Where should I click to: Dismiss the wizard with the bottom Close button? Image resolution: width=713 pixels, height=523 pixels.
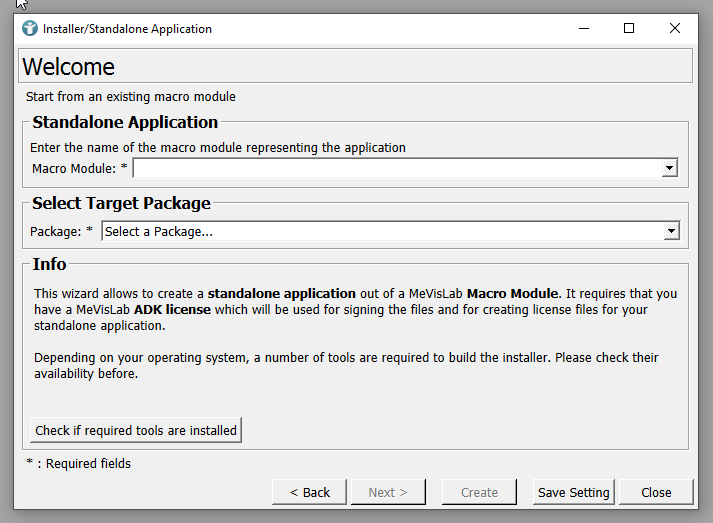(x=656, y=492)
